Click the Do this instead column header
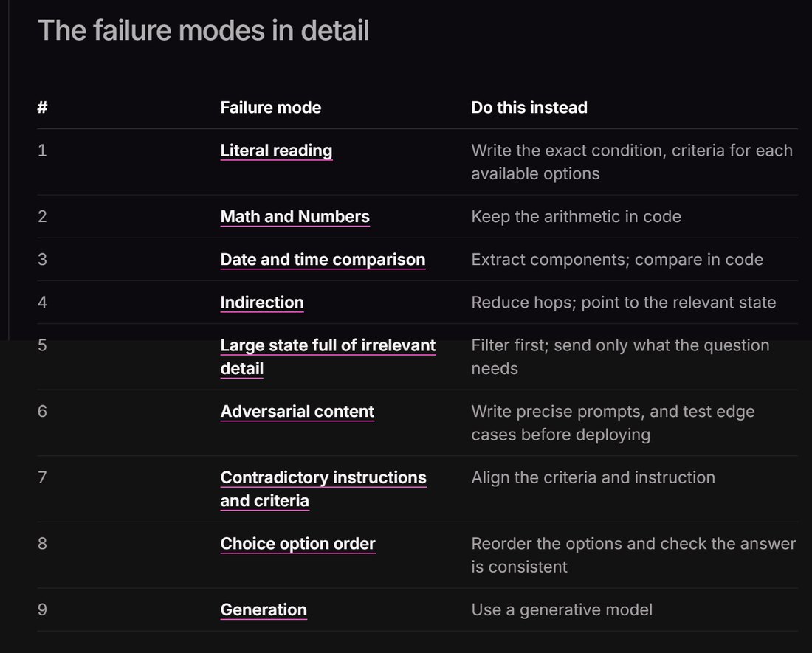 [x=529, y=107]
